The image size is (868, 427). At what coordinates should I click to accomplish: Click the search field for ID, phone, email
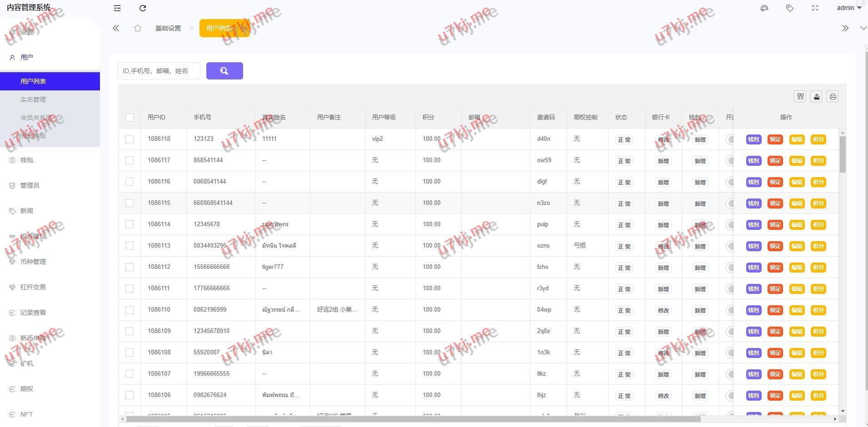[159, 71]
